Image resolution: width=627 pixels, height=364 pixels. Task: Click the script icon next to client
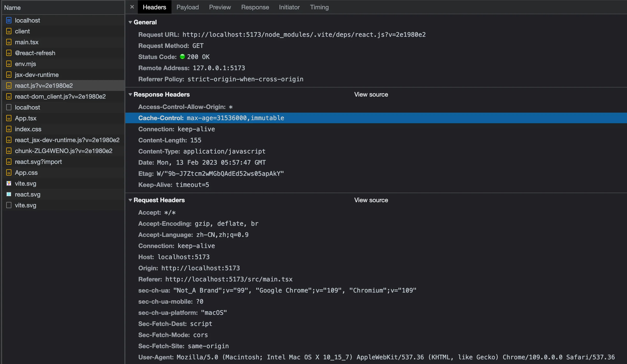pos(9,31)
